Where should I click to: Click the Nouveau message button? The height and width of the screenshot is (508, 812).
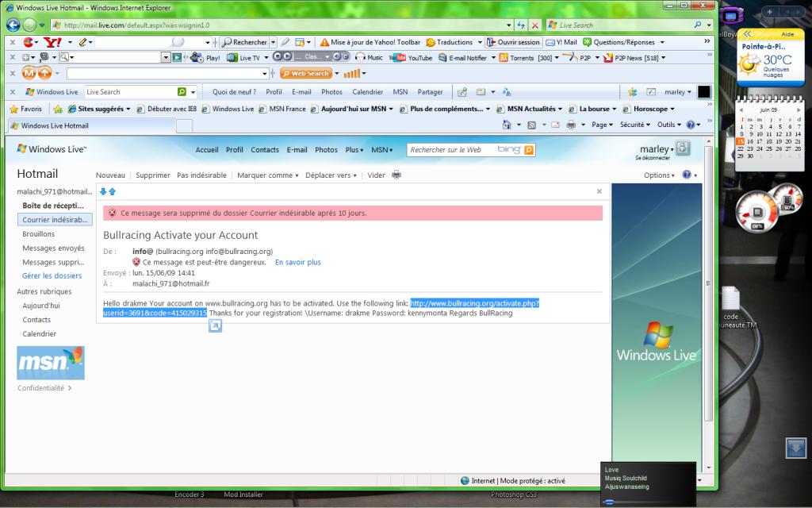click(x=110, y=175)
